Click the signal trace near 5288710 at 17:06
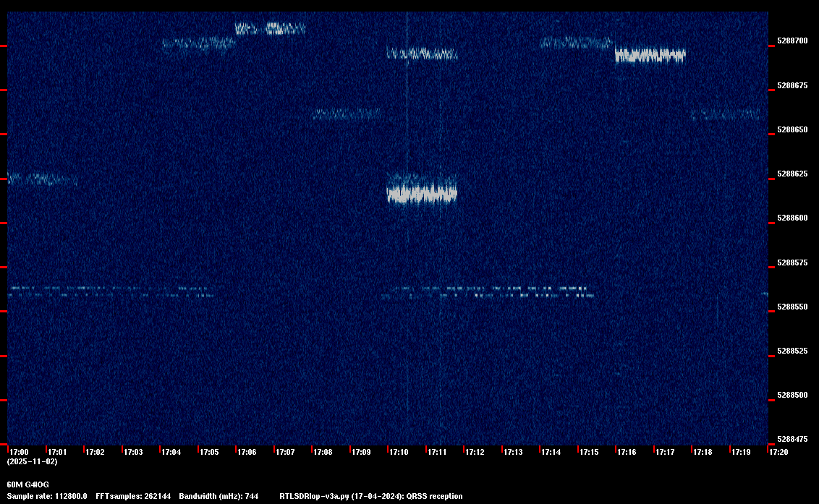The width and height of the screenshot is (819, 504). (x=270, y=28)
